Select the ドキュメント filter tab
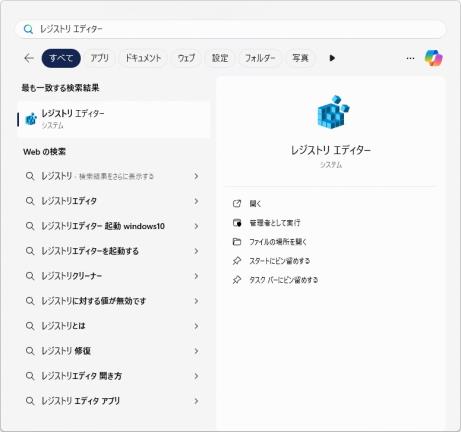Viewport: 461px width, 432px height. (x=143, y=58)
